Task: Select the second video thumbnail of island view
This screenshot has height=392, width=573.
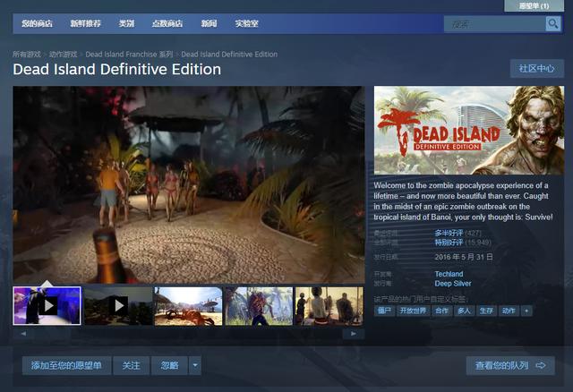Action: pyautogui.click(x=118, y=306)
